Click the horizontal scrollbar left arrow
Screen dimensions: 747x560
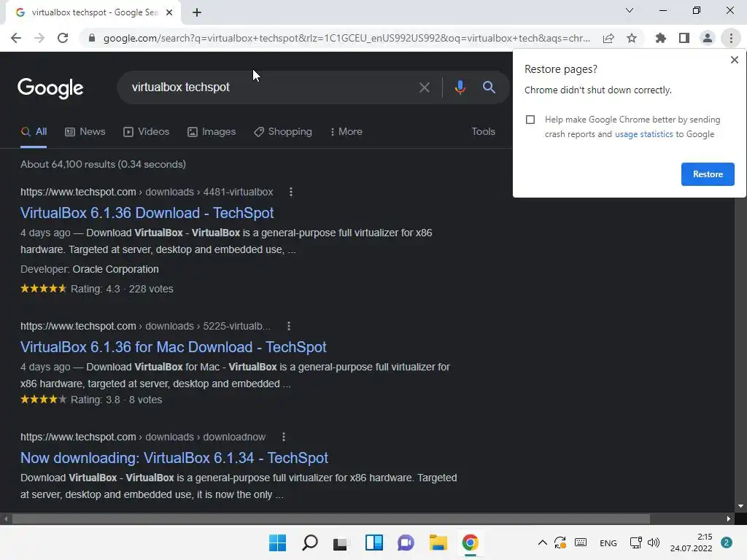point(6,519)
